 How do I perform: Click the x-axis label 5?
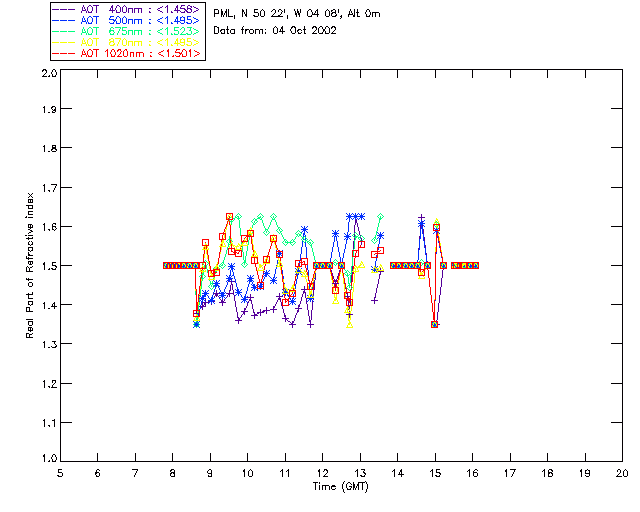coord(60,473)
